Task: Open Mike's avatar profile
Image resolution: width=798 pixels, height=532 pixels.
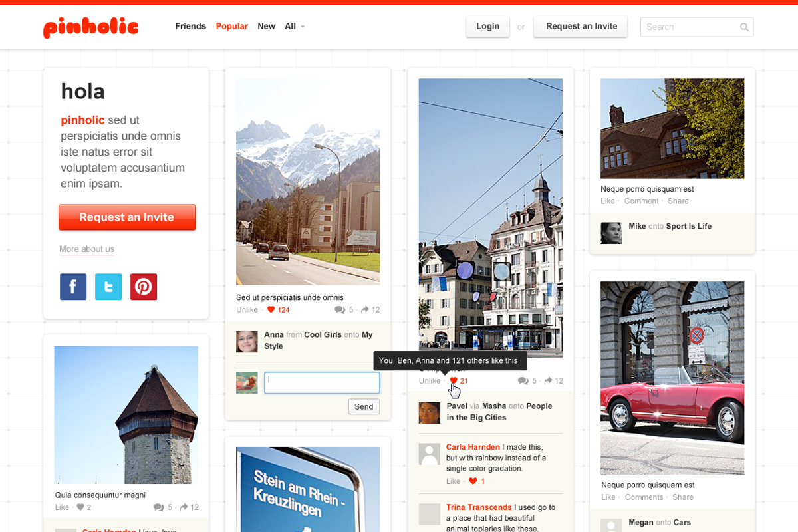Action: tap(611, 233)
